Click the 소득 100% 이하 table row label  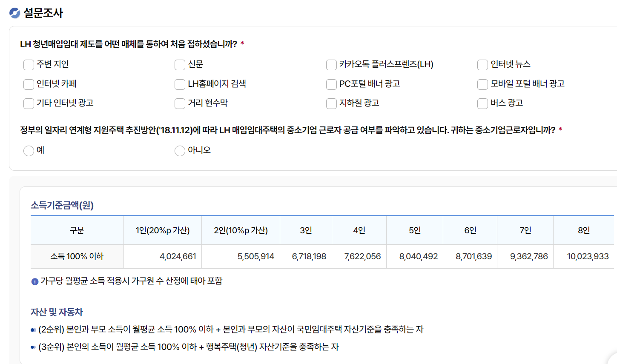tap(77, 256)
